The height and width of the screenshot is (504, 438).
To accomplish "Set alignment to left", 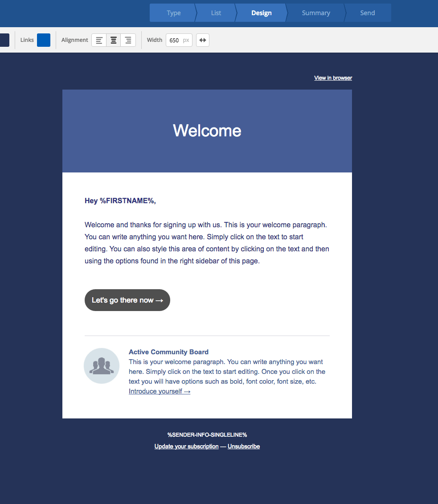I will [x=99, y=40].
